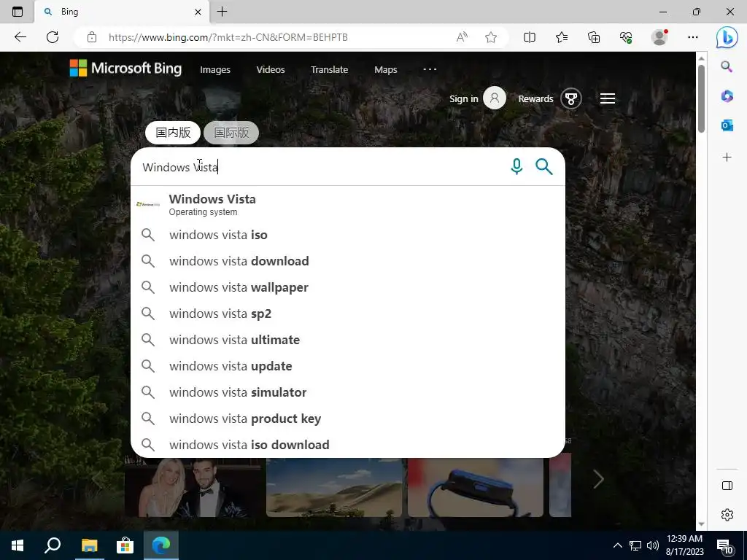
Task: Open the Favorites list icon
Action: [x=562, y=37]
